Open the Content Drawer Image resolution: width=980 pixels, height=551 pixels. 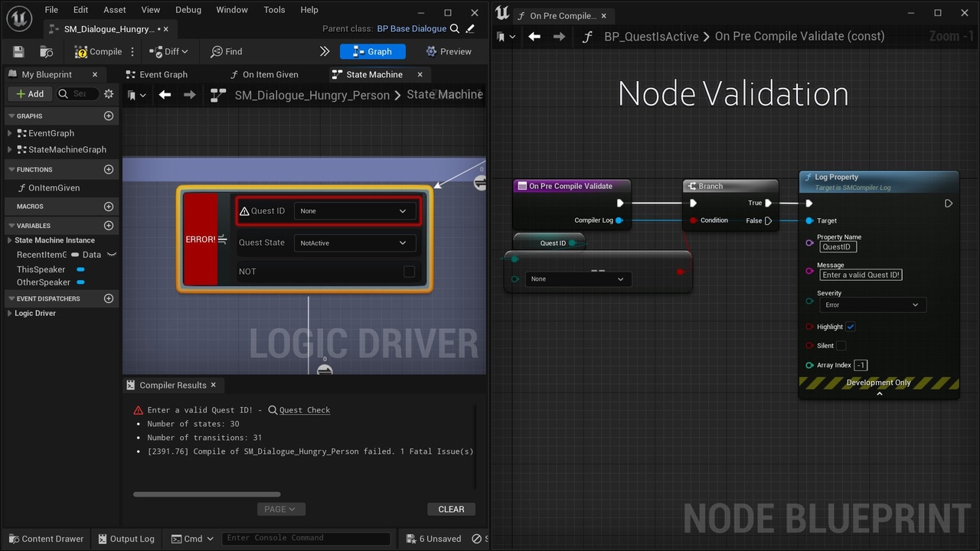tap(45, 539)
